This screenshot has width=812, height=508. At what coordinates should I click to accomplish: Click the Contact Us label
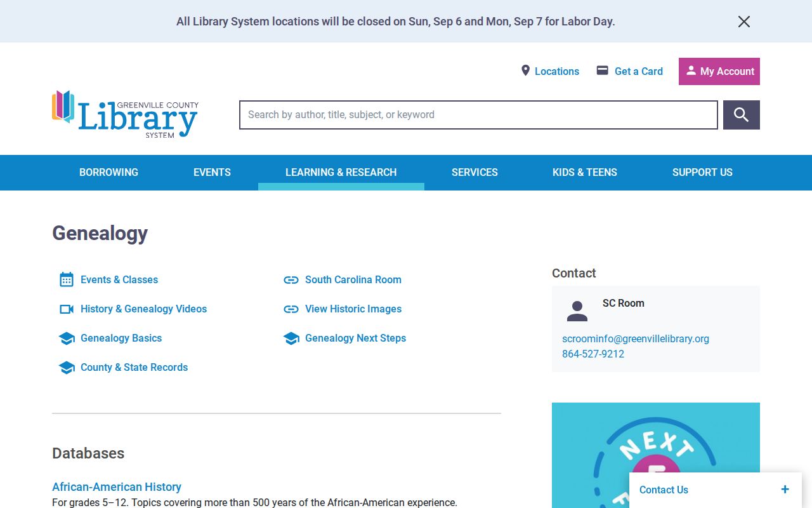664,490
